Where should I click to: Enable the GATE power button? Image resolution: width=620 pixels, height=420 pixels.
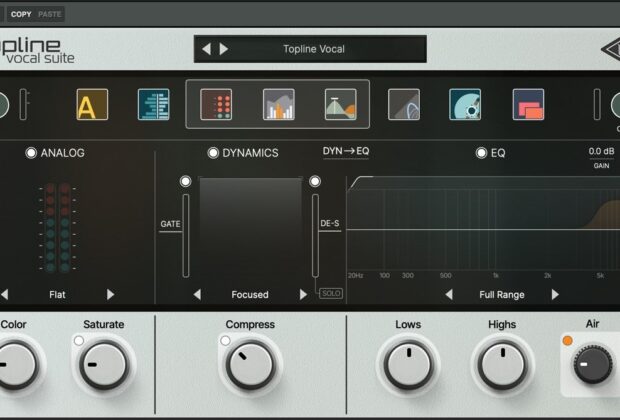(x=185, y=181)
